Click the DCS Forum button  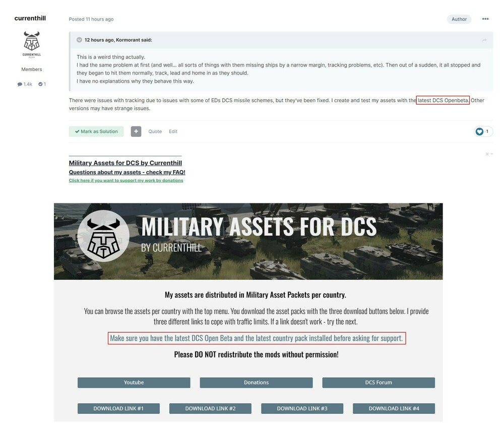[x=379, y=383]
